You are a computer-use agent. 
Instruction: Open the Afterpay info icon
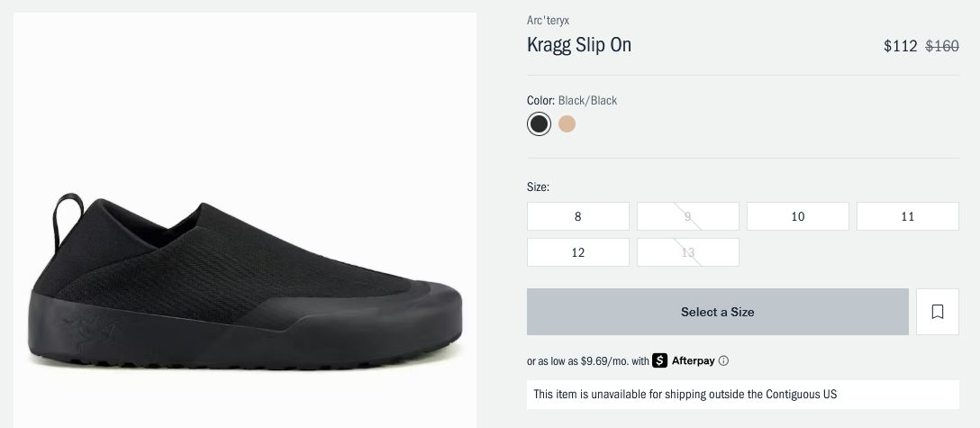(x=723, y=361)
